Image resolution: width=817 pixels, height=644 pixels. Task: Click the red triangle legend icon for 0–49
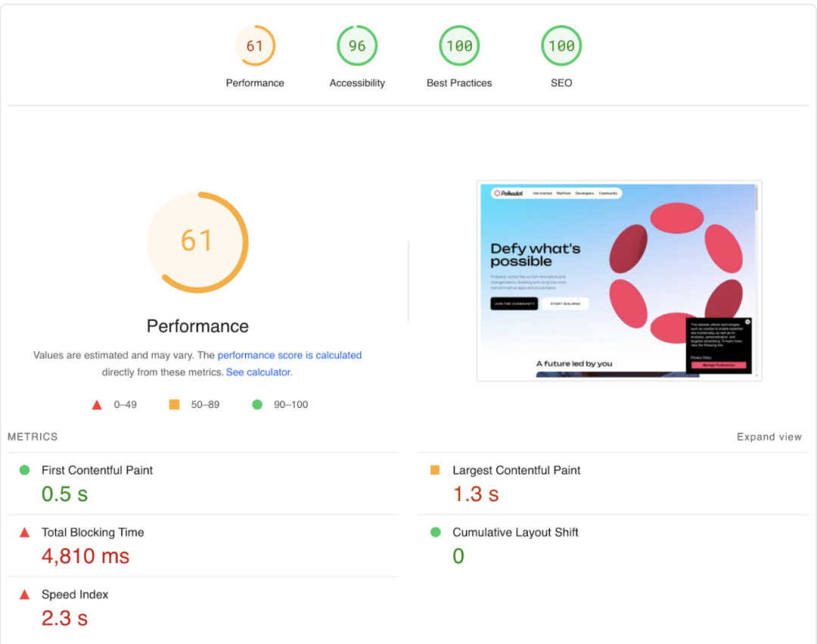pyautogui.click(x=97, y=405)
